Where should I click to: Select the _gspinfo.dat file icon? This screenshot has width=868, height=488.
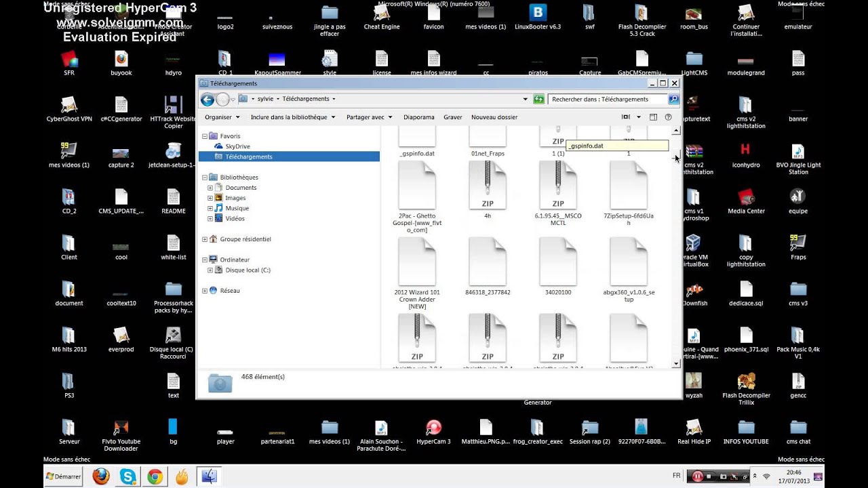pos(417,138)
